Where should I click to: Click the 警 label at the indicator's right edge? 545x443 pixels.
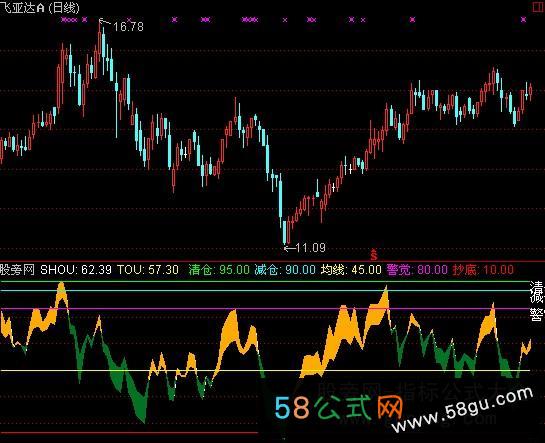click(537, 315)
